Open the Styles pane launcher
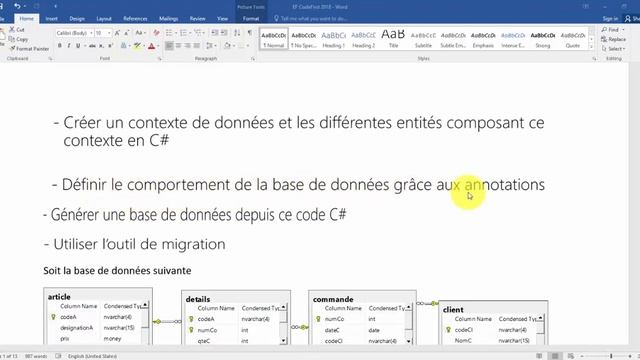 pos(594,59)
